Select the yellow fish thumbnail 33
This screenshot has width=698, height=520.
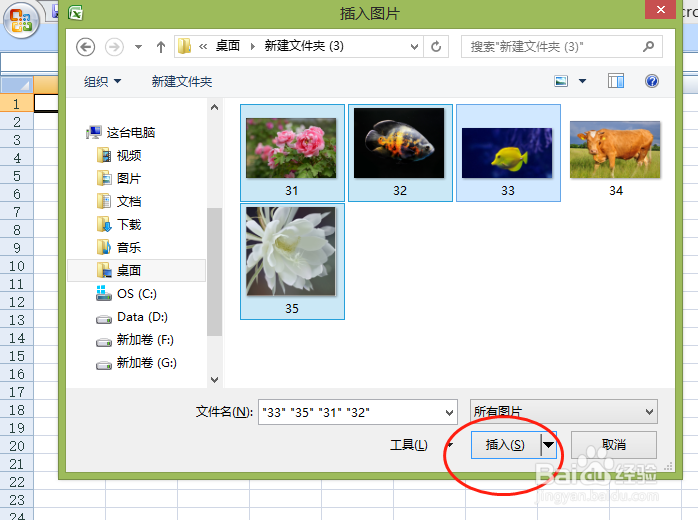pyautogui.click(x=508, y=153)
